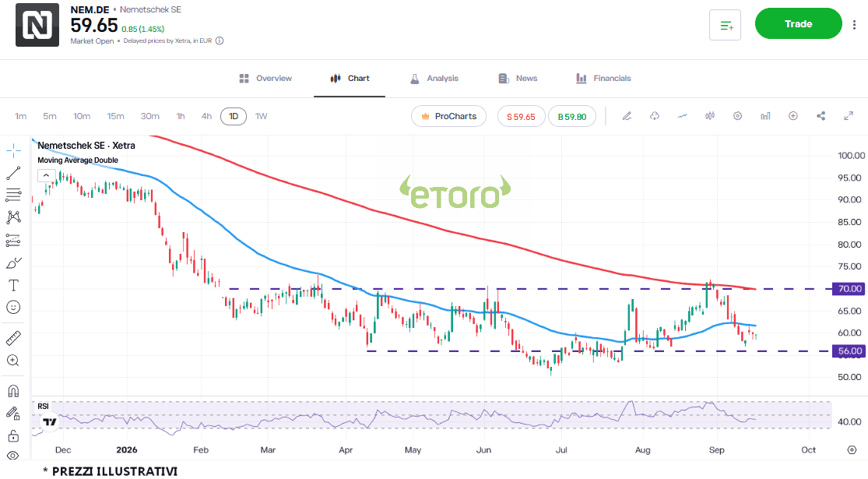The image size is (868, 479).
Task: Open the News tab
Action: pyautogui.click(x=518, y=79)
